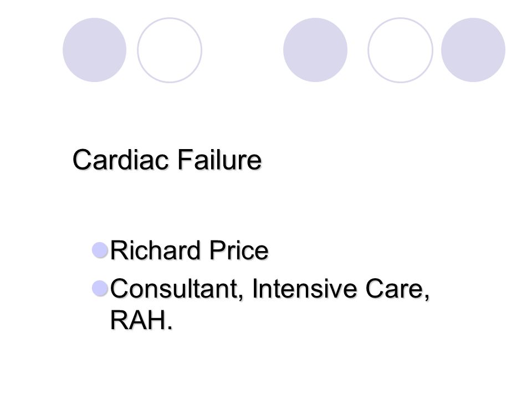
Task: Click the bullet dot before Consultant
Action: pyautogui.click(x=100, y=288)
